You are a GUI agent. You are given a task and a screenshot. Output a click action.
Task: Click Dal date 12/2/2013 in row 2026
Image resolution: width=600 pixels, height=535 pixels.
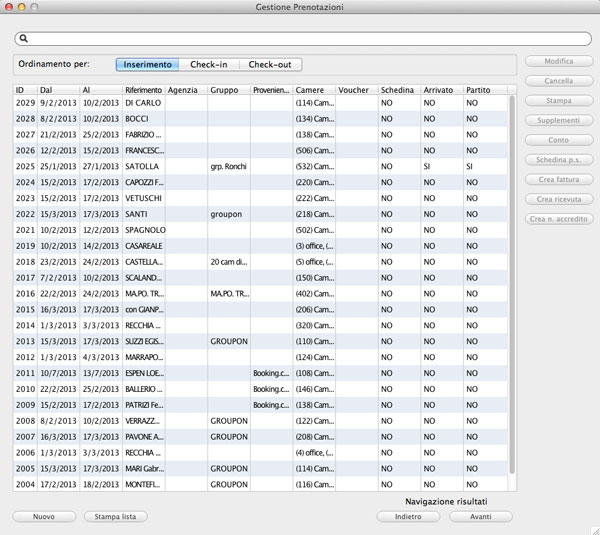(x=59, y=151)
